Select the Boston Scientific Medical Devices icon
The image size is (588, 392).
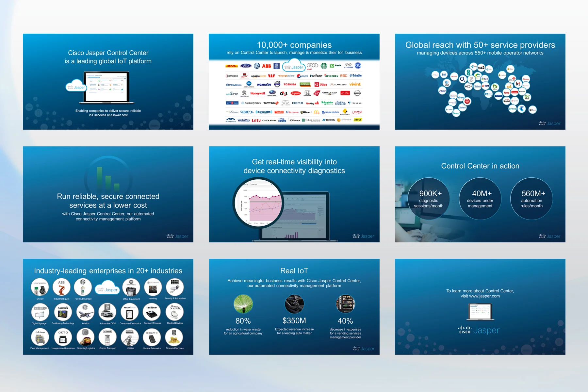click(x=175, y=312)
